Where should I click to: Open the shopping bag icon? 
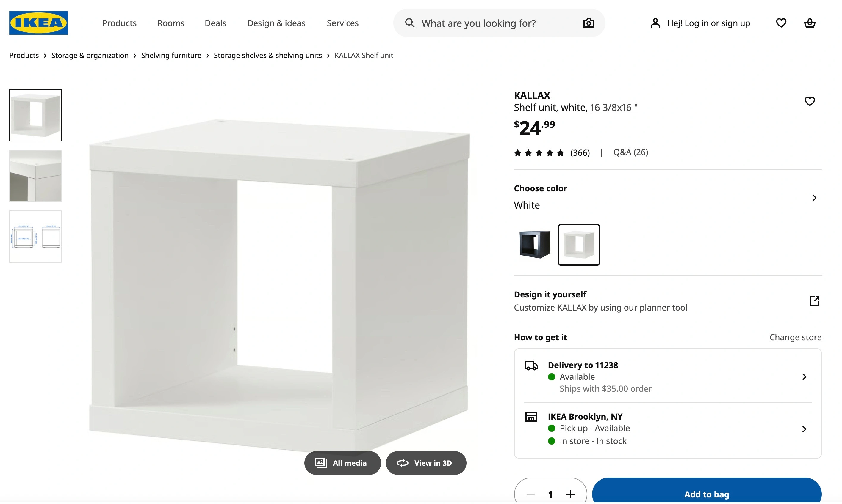point(809,23)
